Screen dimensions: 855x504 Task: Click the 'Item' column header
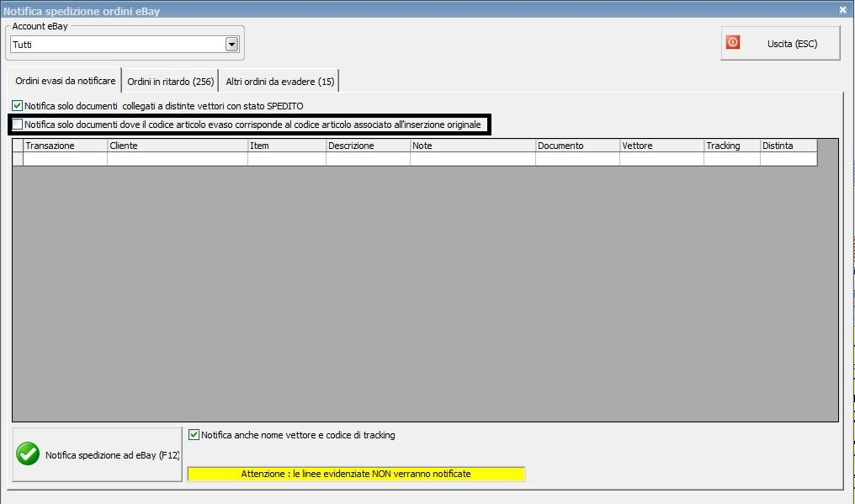point(287,146)
